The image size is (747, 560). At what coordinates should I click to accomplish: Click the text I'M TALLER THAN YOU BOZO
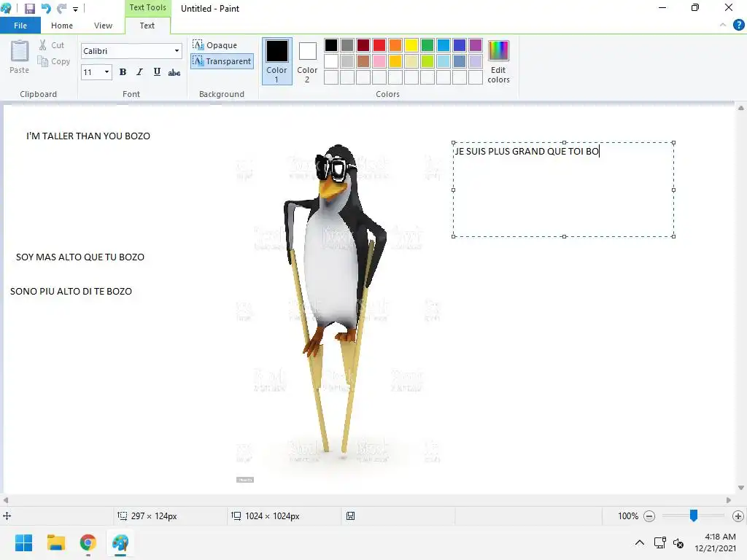(88, 136)
